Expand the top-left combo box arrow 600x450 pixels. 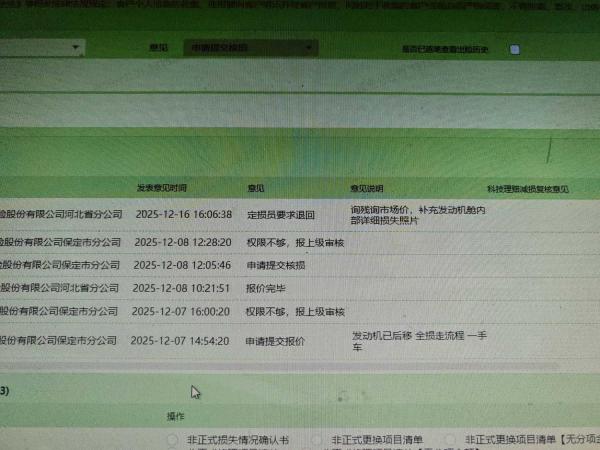pos(77,47)
